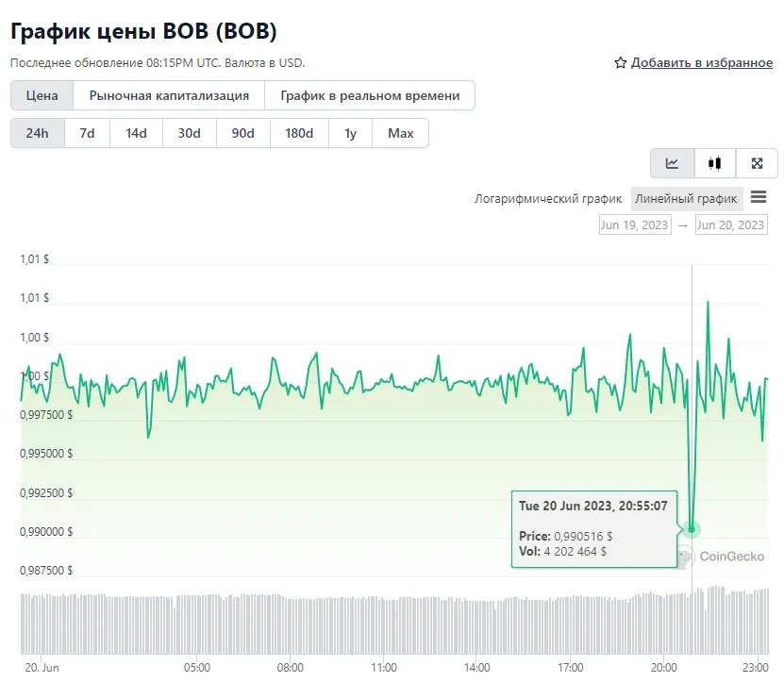Click the CoinGecko logo watermark
This screenshot has width=784, height=682.
723,557
